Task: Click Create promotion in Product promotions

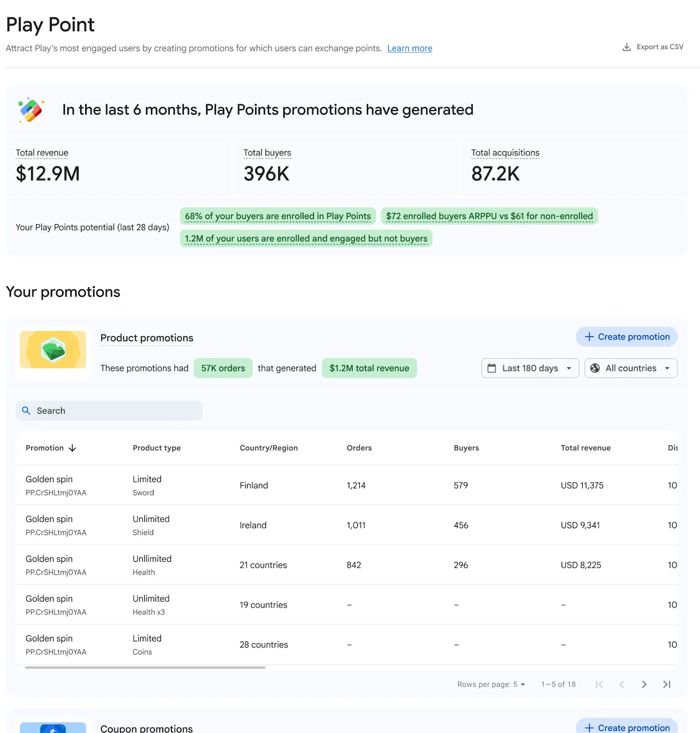Action: click(x=626, y=337)
